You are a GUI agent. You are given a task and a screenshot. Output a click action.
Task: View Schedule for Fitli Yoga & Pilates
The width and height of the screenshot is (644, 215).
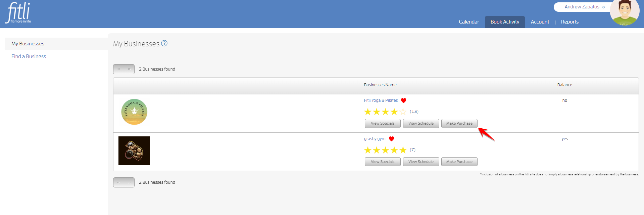(x=421, y=123)
